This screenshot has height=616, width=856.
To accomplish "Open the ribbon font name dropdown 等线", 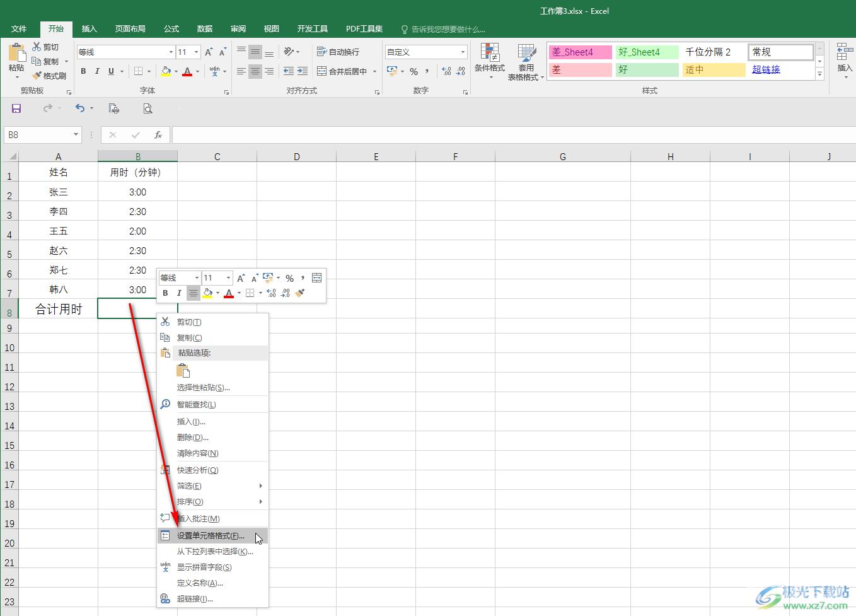I will point(170,52).
